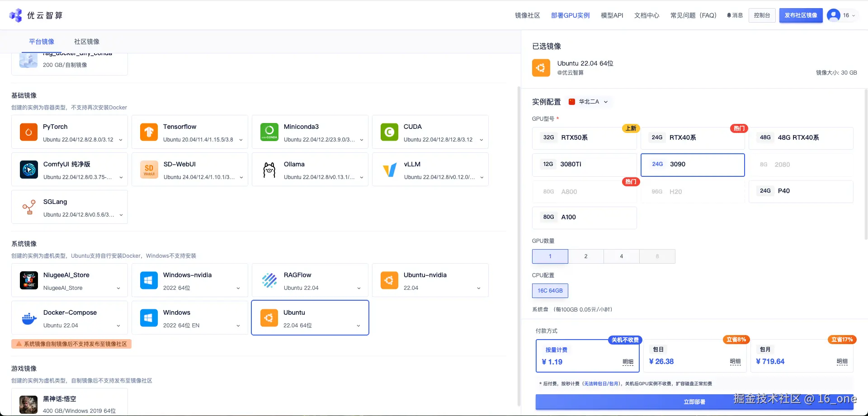The image size is (868, 416).
Task: Click 明细 under 按量计费 price
Action: pyautogui.click(x=628, y=362)
